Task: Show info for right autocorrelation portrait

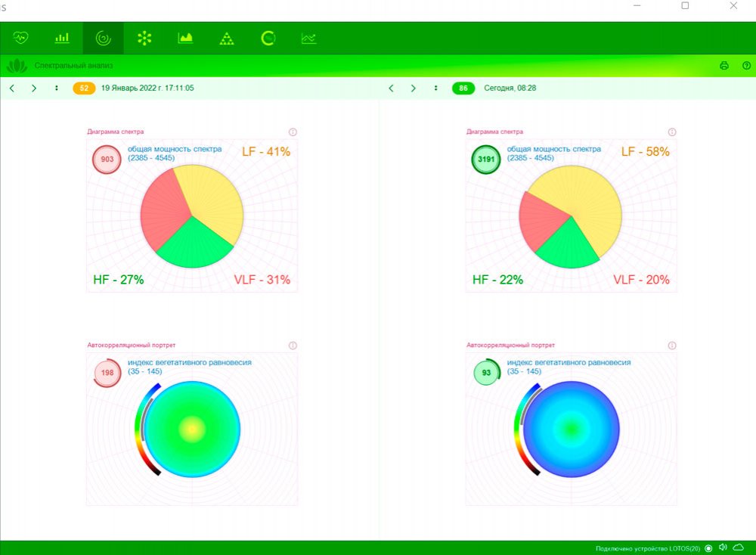Action: [672, 346]
